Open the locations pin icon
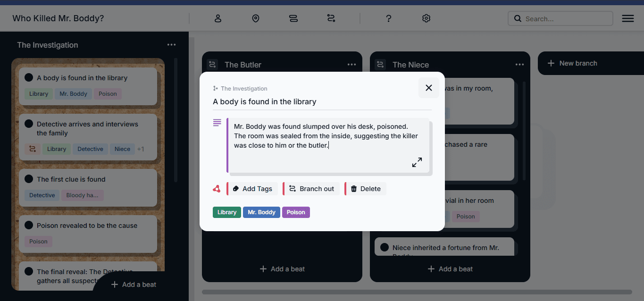 [x=256, y=18]
